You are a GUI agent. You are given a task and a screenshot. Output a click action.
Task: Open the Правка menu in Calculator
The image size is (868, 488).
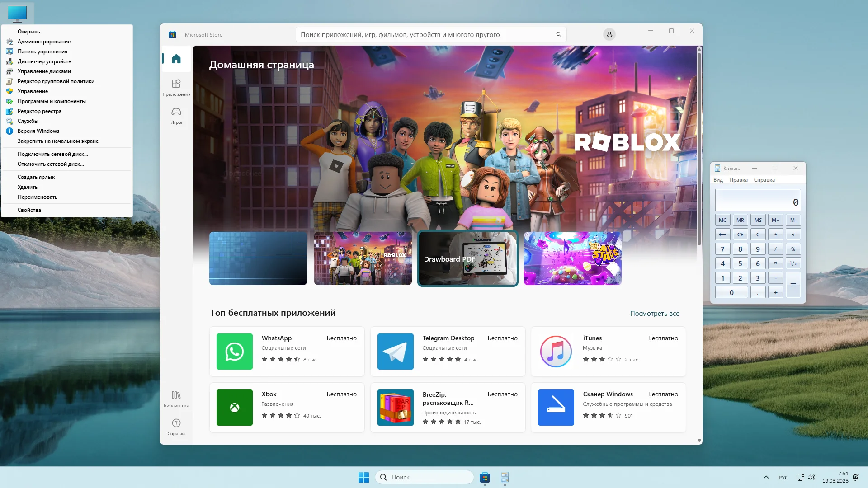(738, 180)
